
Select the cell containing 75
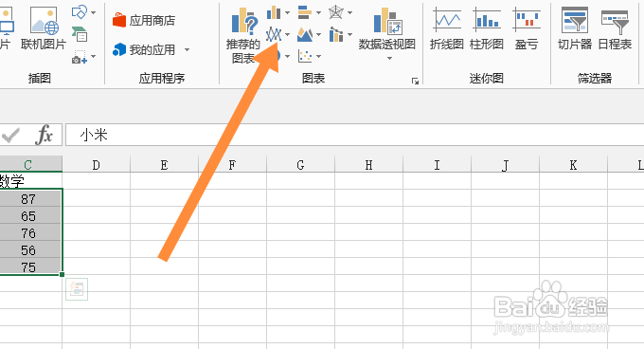[31, 266]
